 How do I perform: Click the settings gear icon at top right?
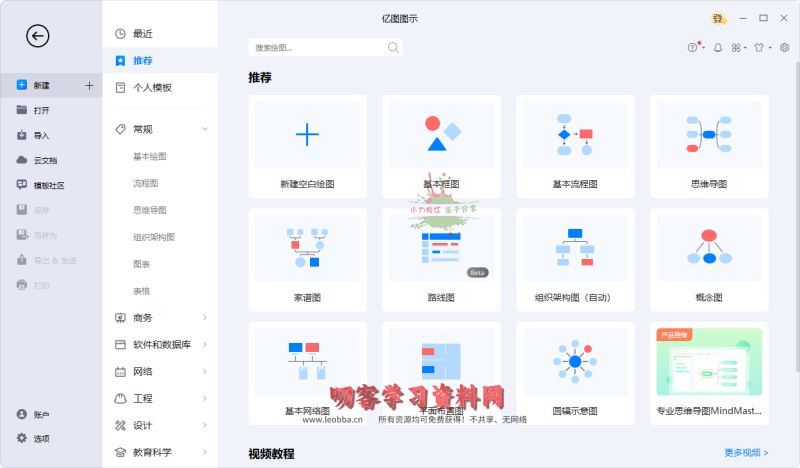[x=785, y=47]
